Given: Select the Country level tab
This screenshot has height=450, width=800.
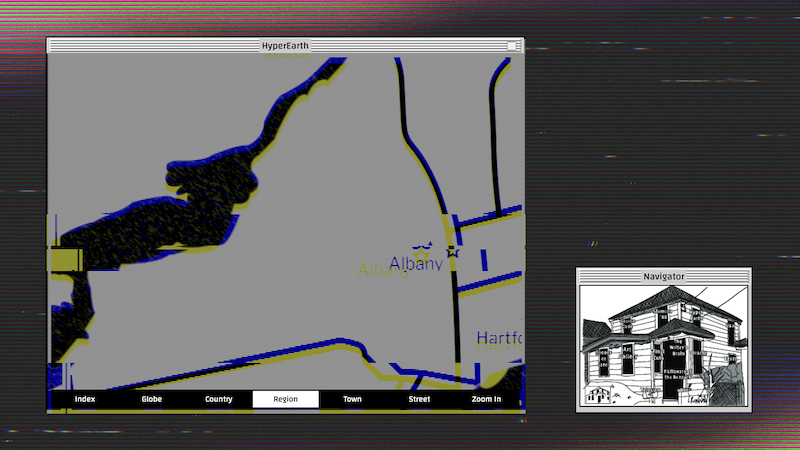Looking at the screenshot, I should (218, 400).
